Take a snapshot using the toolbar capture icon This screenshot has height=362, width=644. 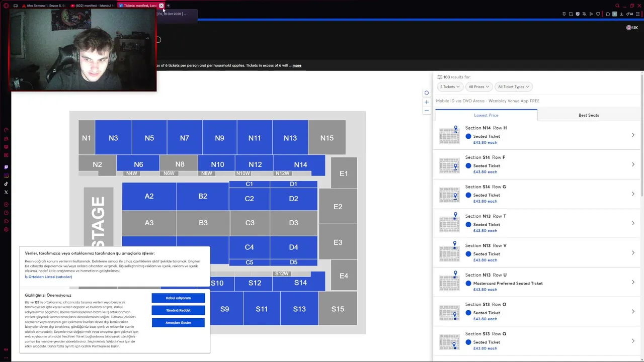pos(571,14)
